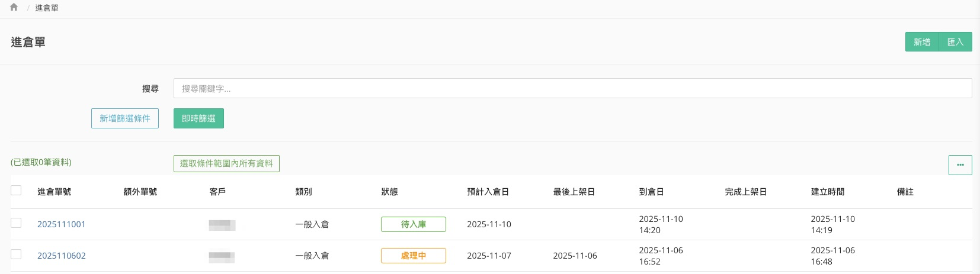The height and width of the screenshot is (274, 980).
Task: Click the 匯入 import button
Action: [x=955, y=42]
